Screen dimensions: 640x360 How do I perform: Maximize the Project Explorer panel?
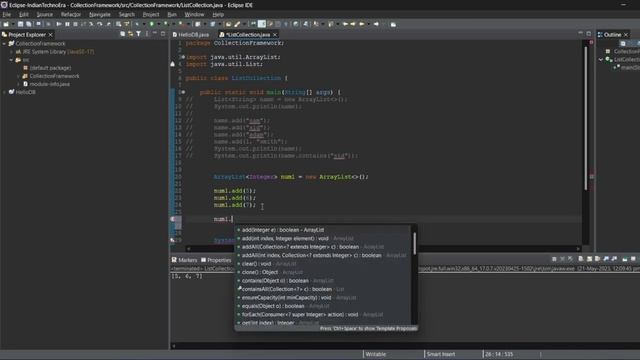(163, 34)
